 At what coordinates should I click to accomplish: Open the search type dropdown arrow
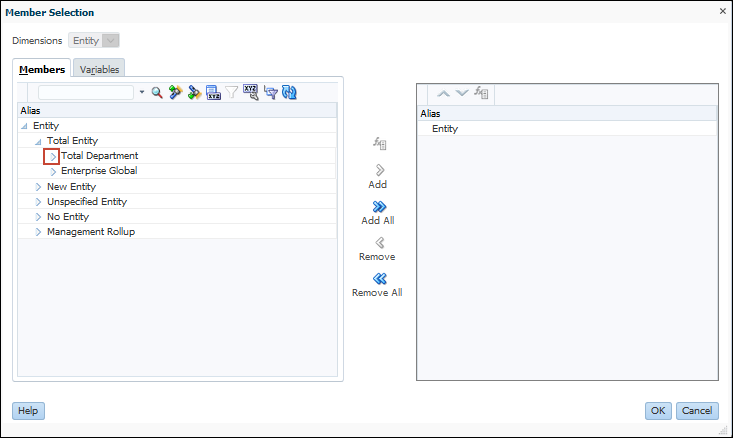point(142,92)
